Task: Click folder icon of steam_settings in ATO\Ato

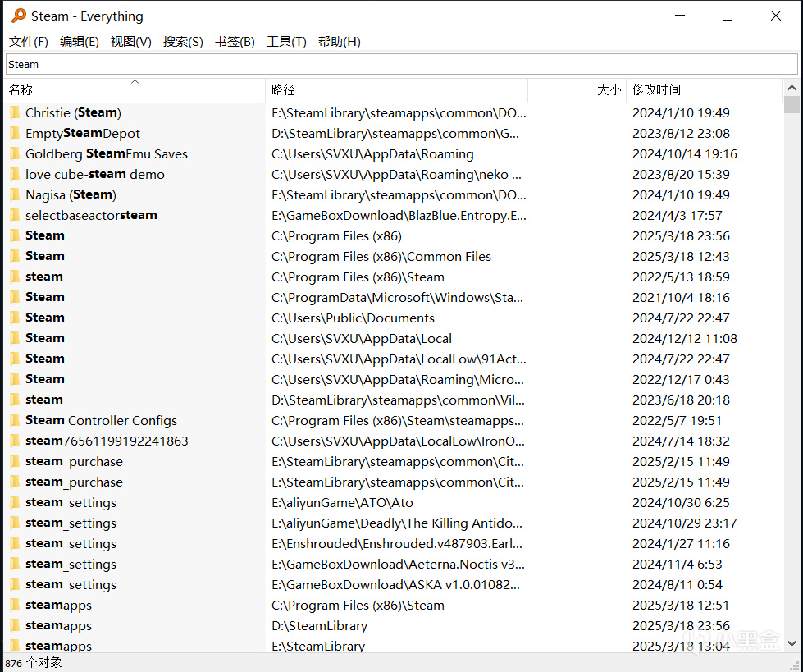Action: (x=16, y=502)
